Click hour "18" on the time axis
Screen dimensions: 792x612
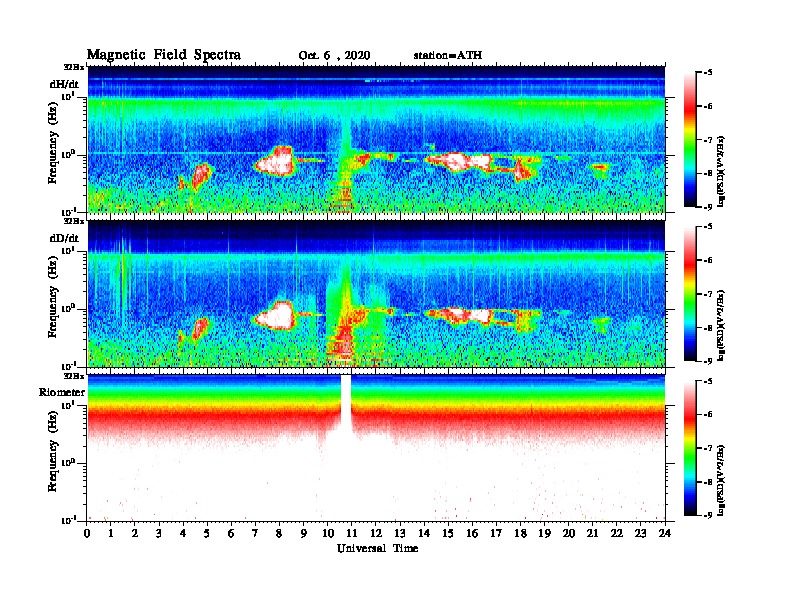click(520, 534)
